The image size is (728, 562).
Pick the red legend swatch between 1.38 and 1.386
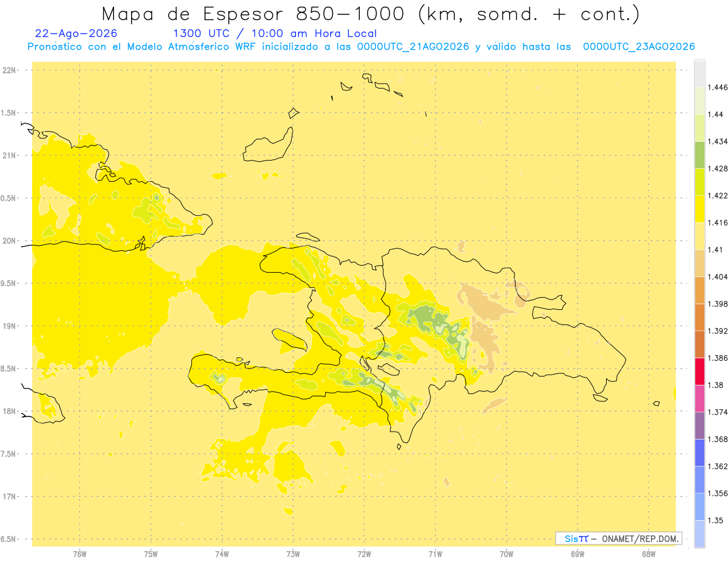(x=699, y=371)
